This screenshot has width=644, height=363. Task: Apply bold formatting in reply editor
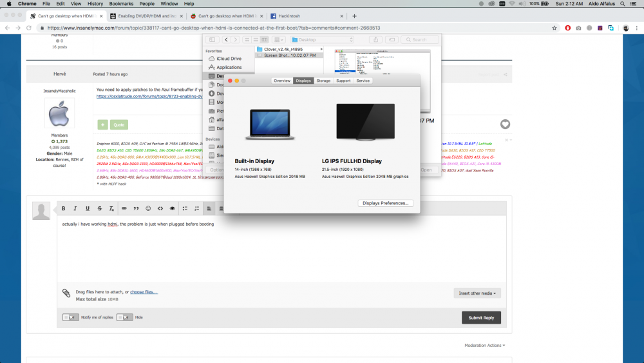(63, 208)
